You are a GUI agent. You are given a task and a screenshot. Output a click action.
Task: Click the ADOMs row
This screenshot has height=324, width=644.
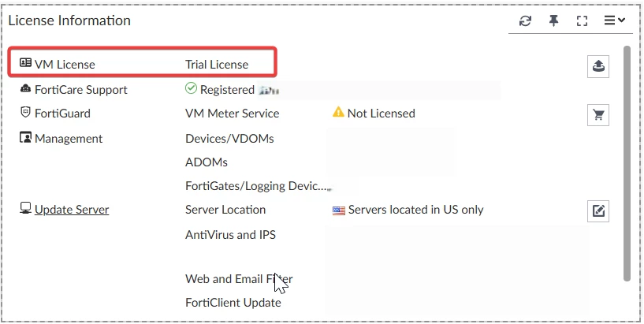point(207,162)
